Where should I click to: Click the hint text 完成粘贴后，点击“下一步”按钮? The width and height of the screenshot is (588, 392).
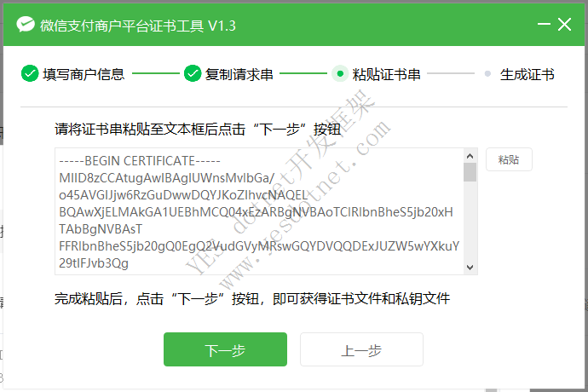[x=157, y=298]
